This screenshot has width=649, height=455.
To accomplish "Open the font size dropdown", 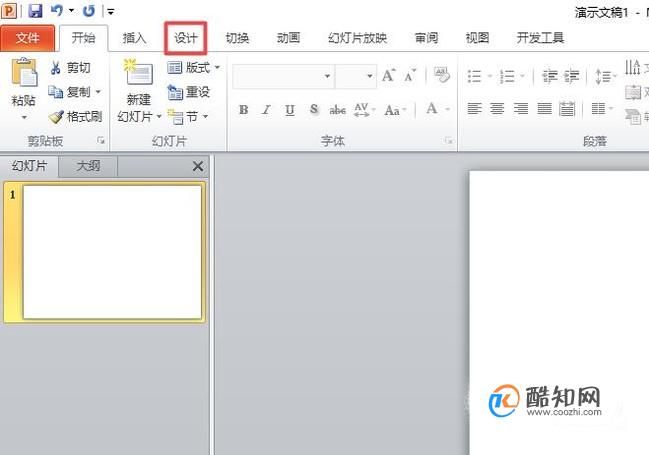I will coord(369,76).
